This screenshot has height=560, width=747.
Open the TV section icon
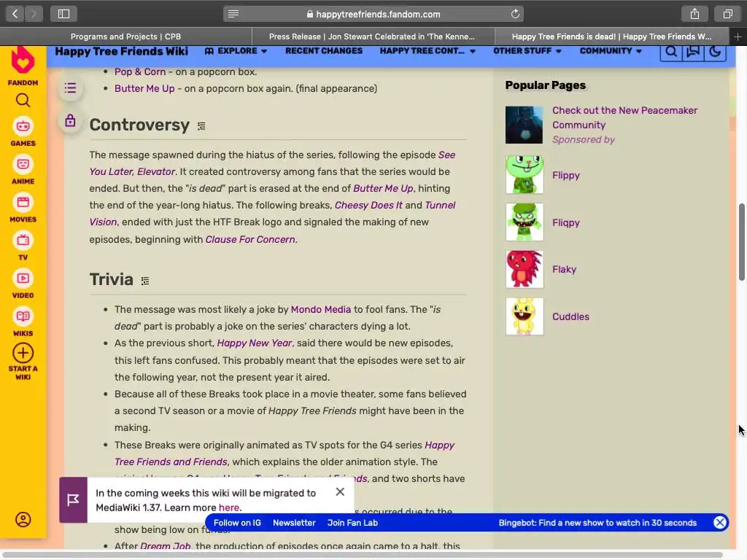[x=23, y=241]
